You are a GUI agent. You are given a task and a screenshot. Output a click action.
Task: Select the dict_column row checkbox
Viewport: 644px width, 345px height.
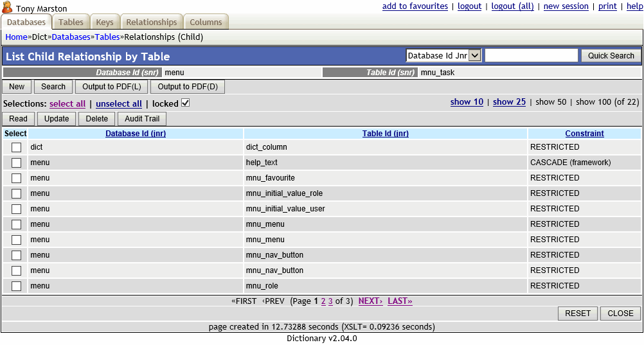click(16, 147)
